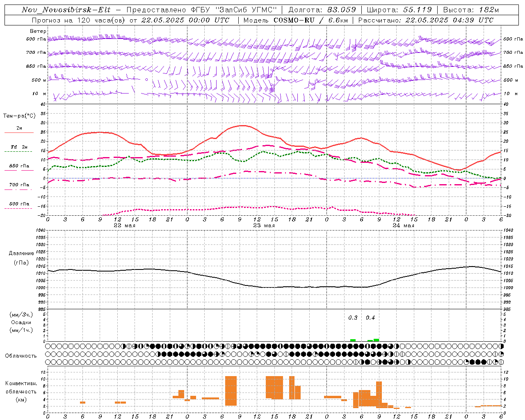Click the Осадки panel label
525x420 pixels.
pos(21,322)
